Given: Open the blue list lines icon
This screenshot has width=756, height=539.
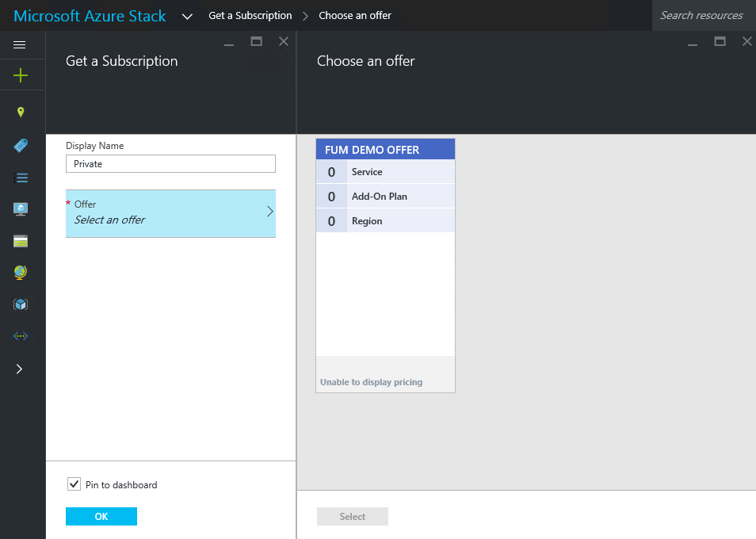Looking at the screenshot, I should tap(21, 178).
